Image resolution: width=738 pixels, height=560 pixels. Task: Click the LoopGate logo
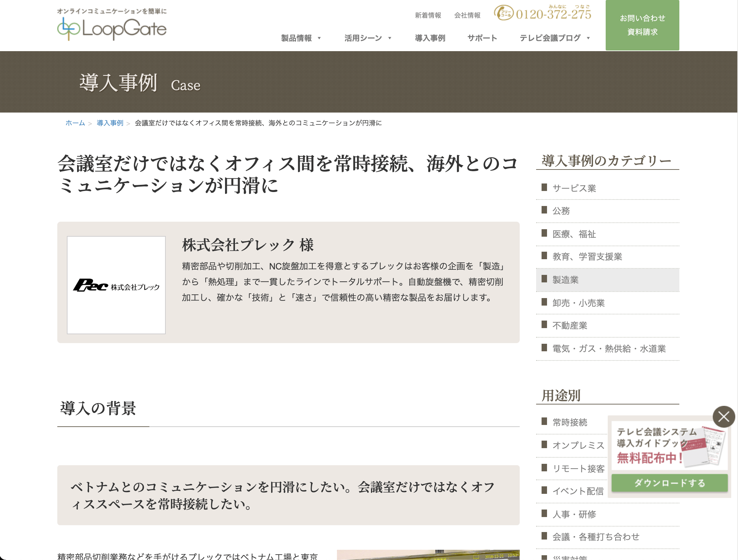(x=112, y=25)
